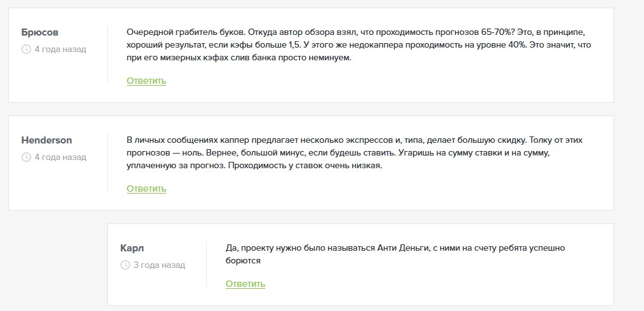
Task: Click the clock icon under Карл's name
Action: tap(125, 265)
